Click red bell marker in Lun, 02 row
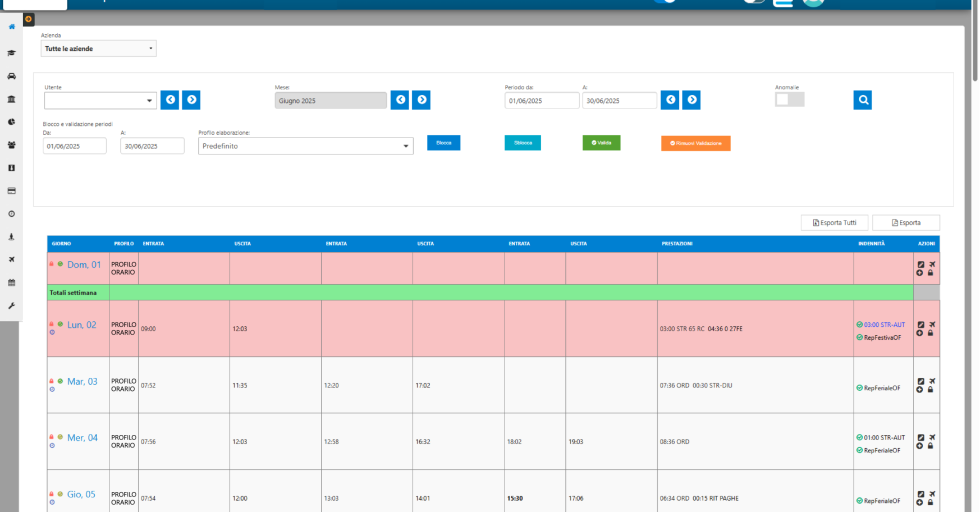This screenshot has width=980, height=512. 51,324
